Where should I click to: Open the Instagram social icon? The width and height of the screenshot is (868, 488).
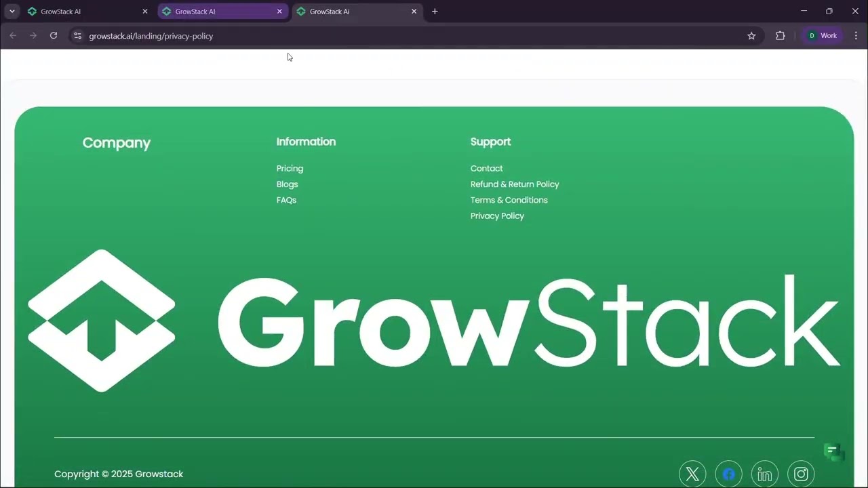(x=801, y=474)
